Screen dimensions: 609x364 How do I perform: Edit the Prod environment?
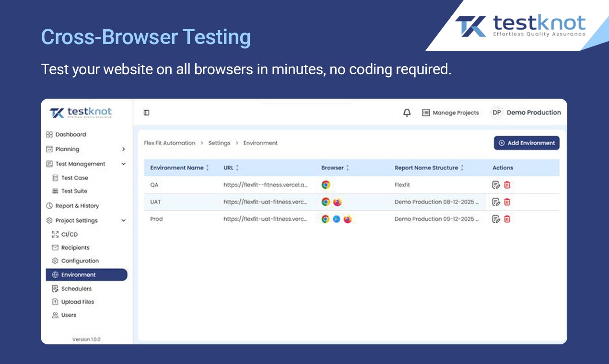(x=496, y=219)
